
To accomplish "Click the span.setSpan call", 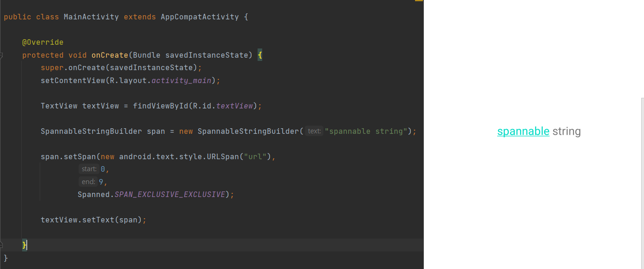I will [68, 157].
